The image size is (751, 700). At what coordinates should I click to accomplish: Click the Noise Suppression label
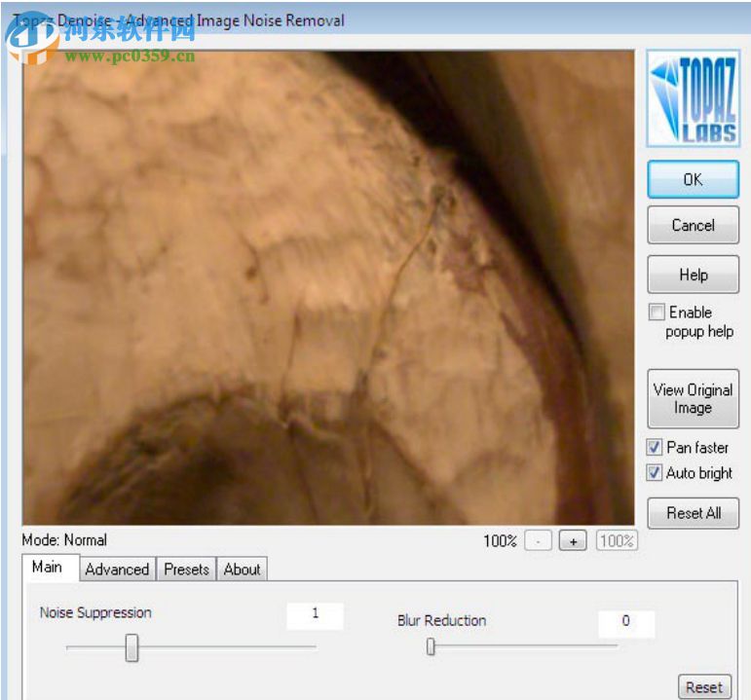pos(95,612)
